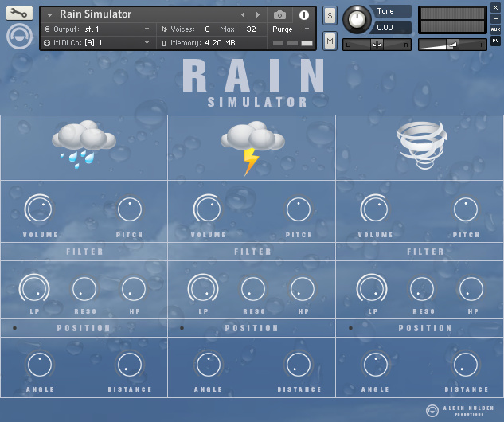Select the wind tornado icon
The height and width of the screenshot is (422, 504).
click(421, 145)
